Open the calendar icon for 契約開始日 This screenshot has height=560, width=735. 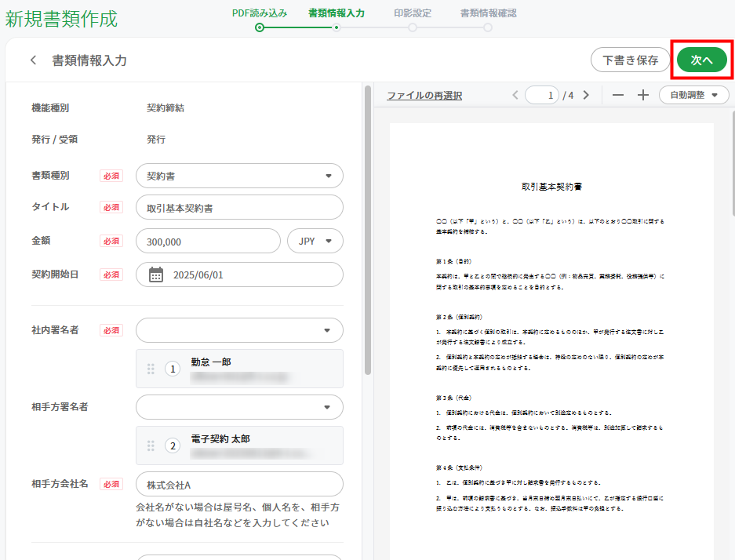coord(156,275)
